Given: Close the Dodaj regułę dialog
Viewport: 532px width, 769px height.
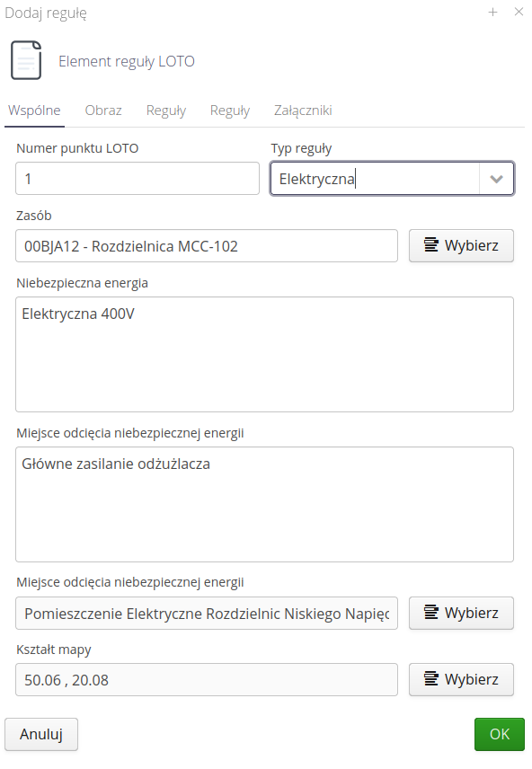Looking at the screenshot, I should pyautogui.click(x=519, y=12).
